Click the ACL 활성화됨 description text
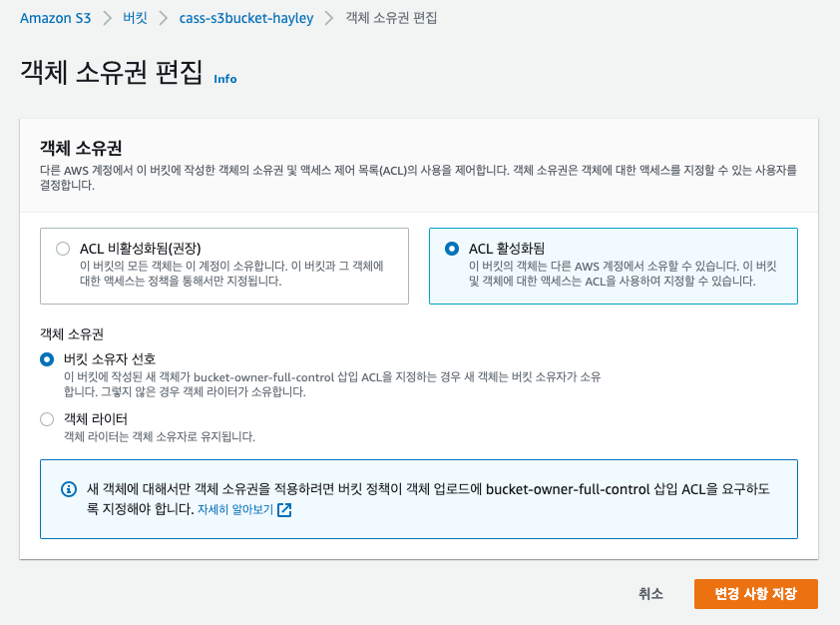Screen dimensions: 840x625 tap(623, 274)
